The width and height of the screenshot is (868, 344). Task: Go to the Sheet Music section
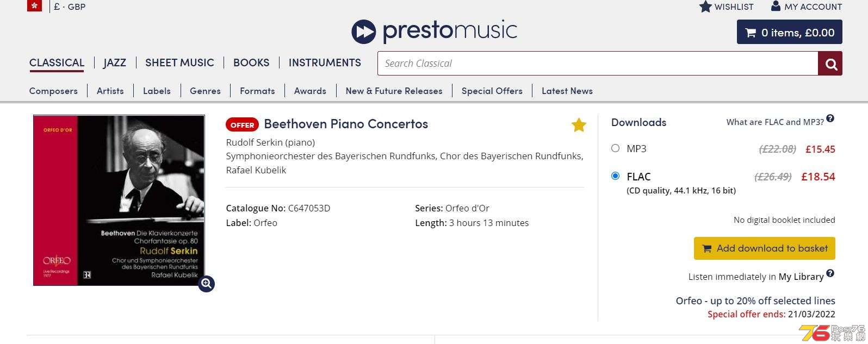tap(179, 62)
